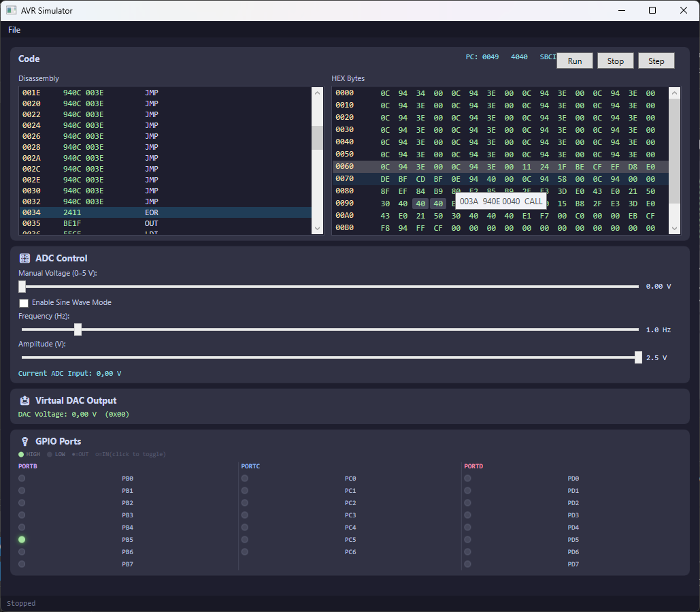Select disassembly row 0035 OUT
700x612 pixels.
coord(165,223)
